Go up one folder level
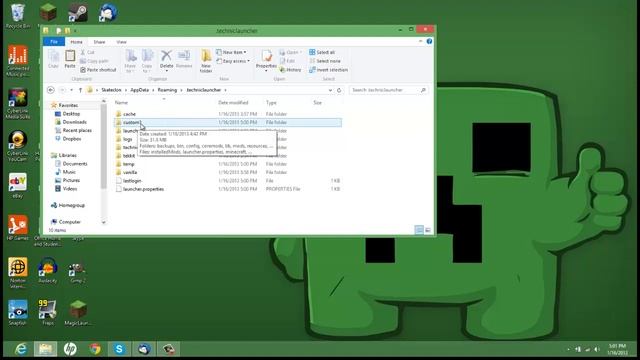 80,90
